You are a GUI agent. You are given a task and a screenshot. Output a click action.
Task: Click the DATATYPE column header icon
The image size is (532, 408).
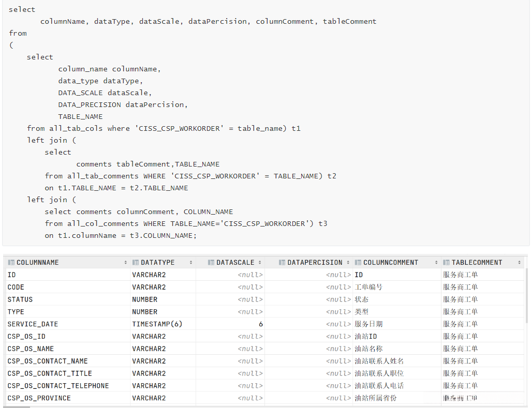coord(136,263)
